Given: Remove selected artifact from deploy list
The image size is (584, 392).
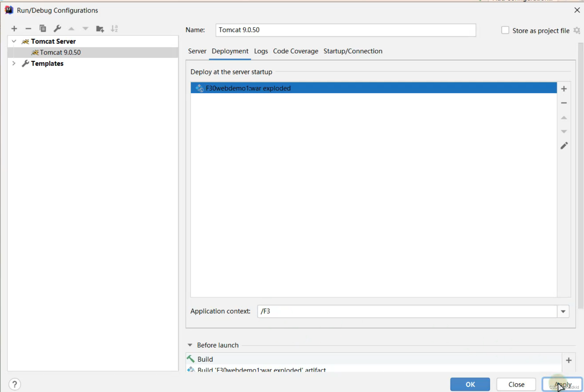Looking at the screenshot, I should tap(564, 103).
